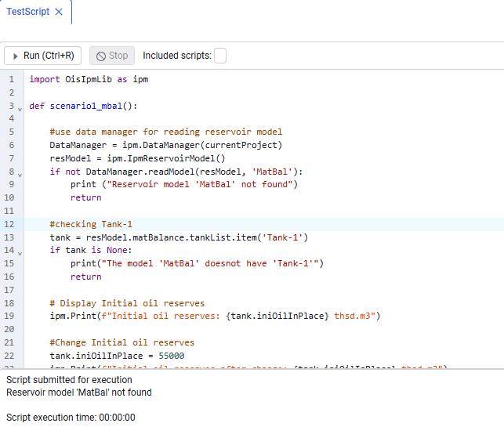
Task: Collapse the if-not block fold at line 8
Action: point(20,175)
